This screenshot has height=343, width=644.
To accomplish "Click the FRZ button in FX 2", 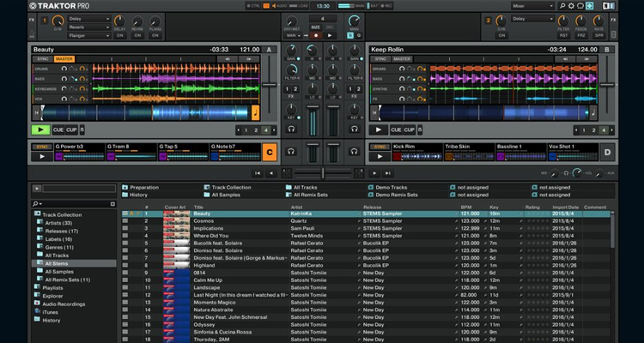I will (580, 36).
